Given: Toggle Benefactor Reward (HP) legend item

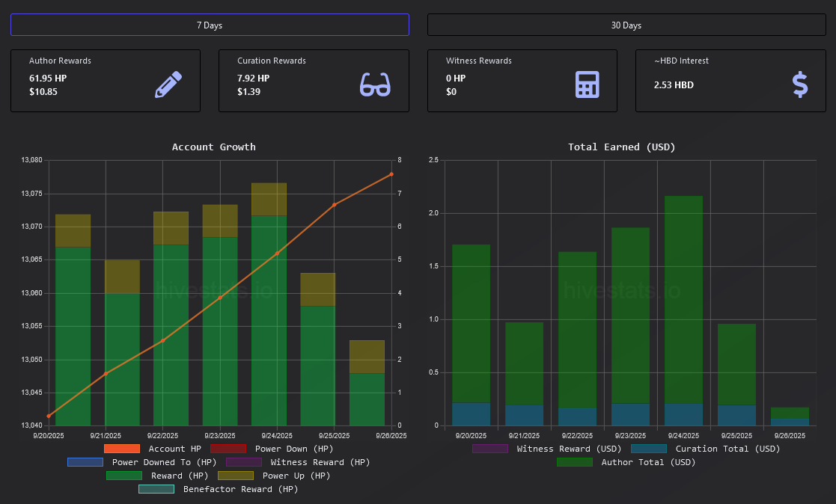Looking at the screenshot, I should coord(156,489).
